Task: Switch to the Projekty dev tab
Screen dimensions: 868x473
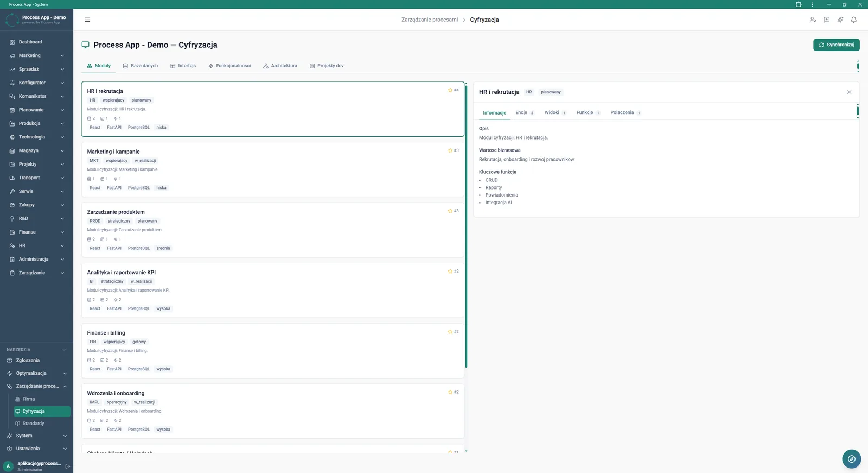Action: (x=327, y=66)
